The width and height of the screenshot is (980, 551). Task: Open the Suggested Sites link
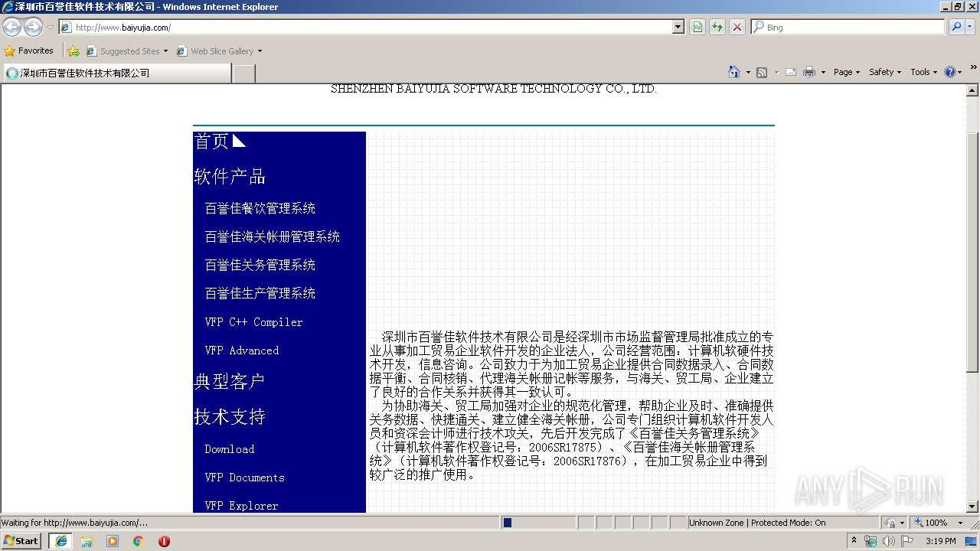tap(126, 51)
